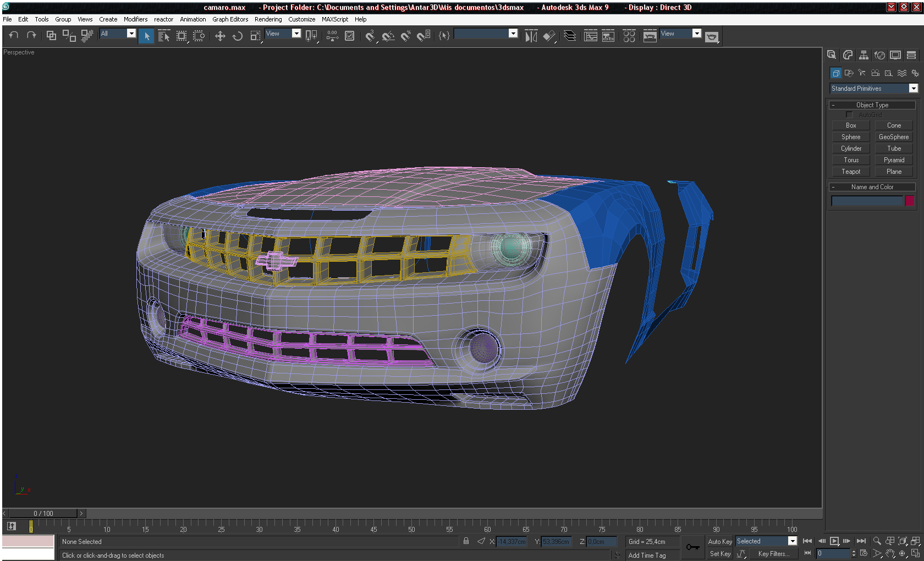Open the Graph Editors menu
Viewport: 924px width, 561px height.
tap(230, 19)
